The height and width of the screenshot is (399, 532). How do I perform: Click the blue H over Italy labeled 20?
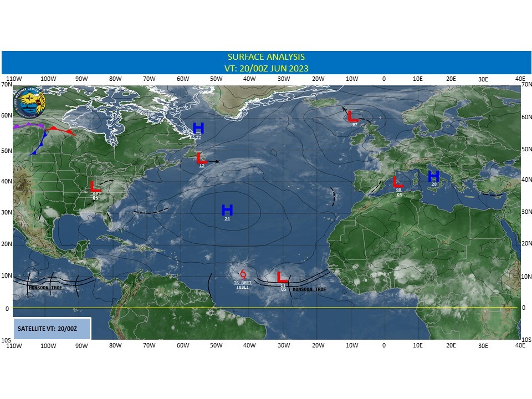433,176
